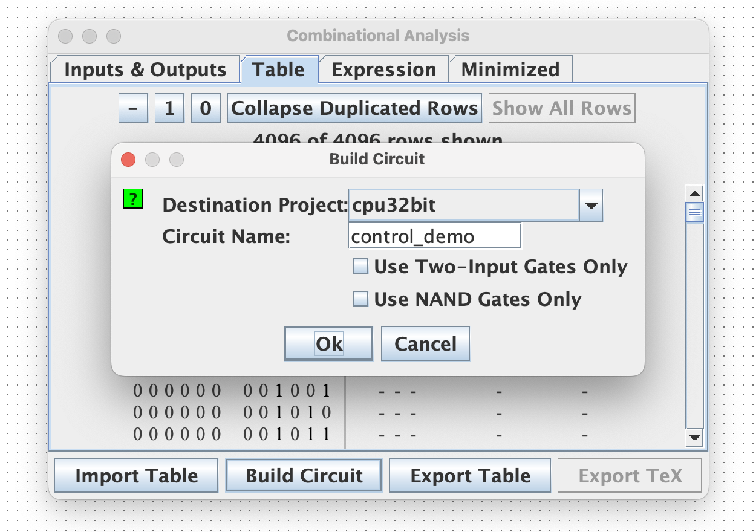This screenshot has height=532, width=756.
Task: Click Import Table button
Action: [136, 476]
